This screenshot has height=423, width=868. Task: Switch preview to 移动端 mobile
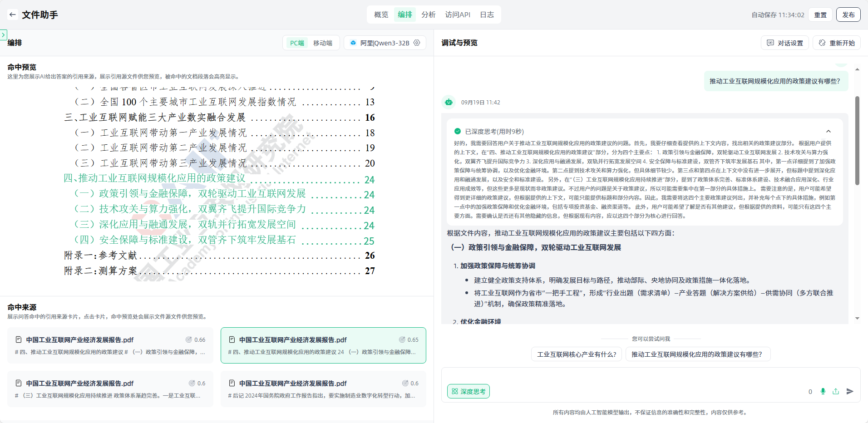[x=323, y=43]
